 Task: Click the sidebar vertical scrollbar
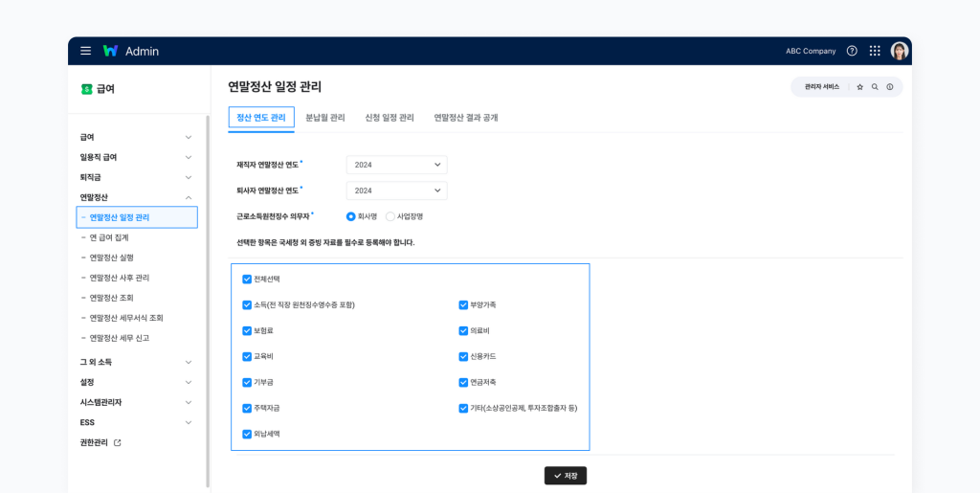click(208, 300)
